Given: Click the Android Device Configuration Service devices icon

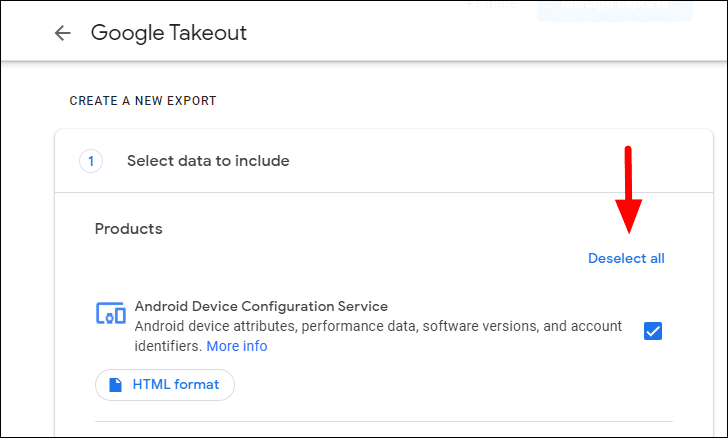Looking at the screenshot, I should pos(110,313).
